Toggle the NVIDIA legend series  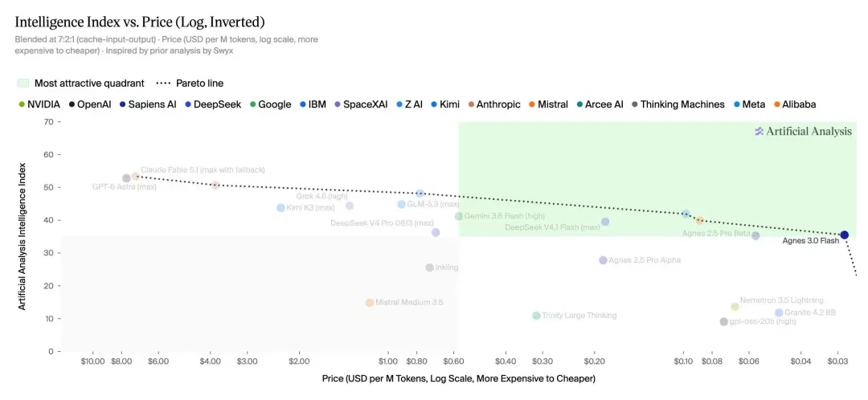[x=39, y=104]
